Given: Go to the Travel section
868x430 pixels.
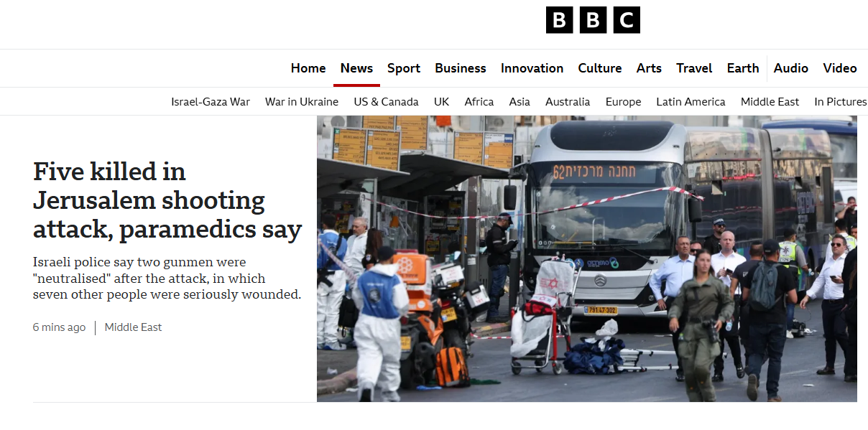Looking at the screenshot, I should tap(694, 68).
